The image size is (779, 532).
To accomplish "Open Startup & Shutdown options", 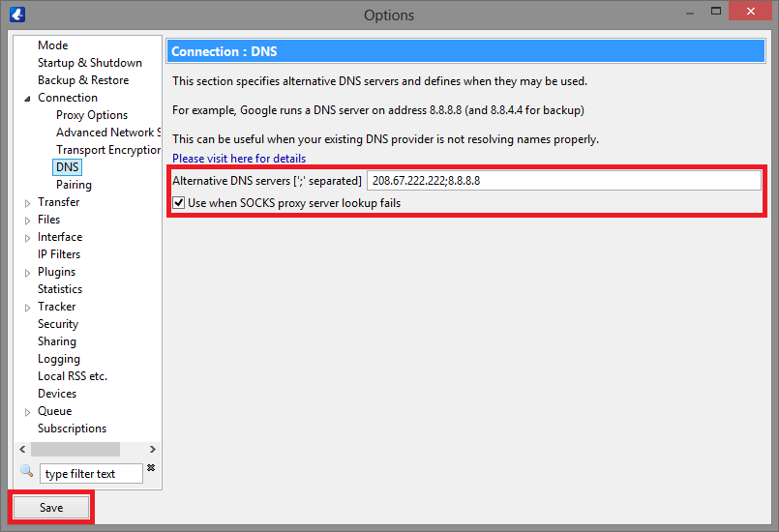I will [89, 63].
